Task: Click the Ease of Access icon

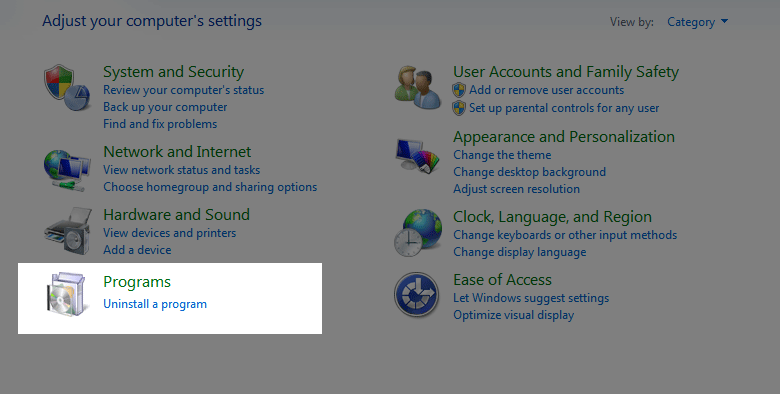Action: (x=416, y=295)
